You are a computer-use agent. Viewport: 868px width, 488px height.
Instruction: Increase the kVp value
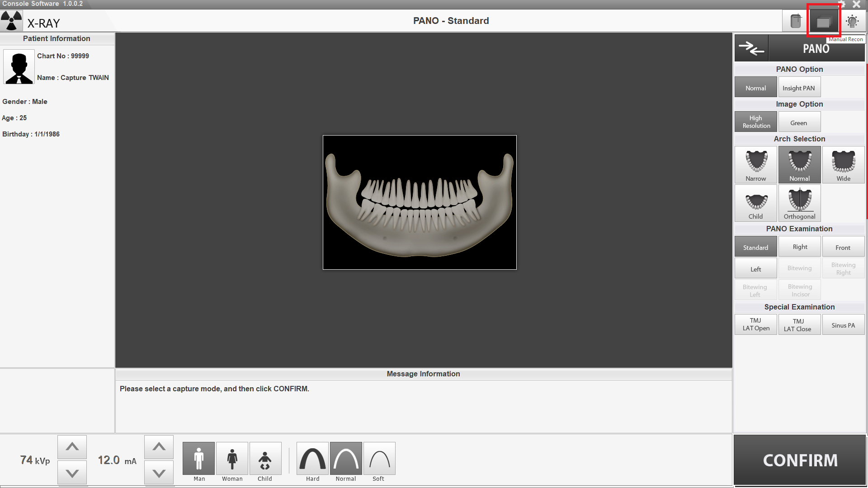pos(72,447)
